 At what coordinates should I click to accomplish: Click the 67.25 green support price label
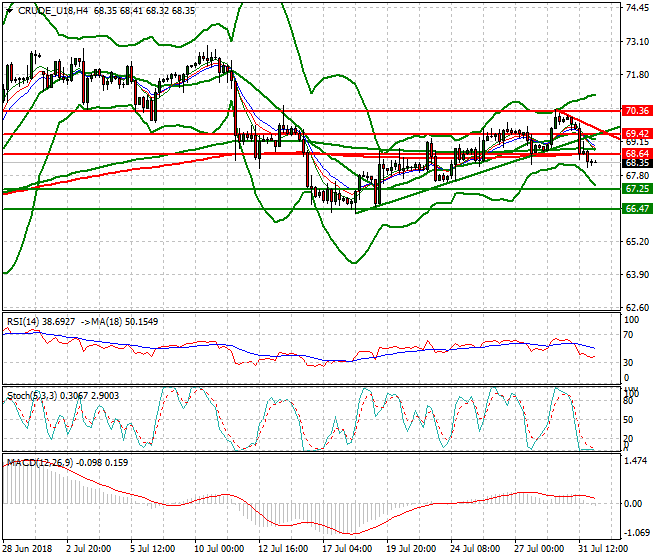(x=637, y=189)
